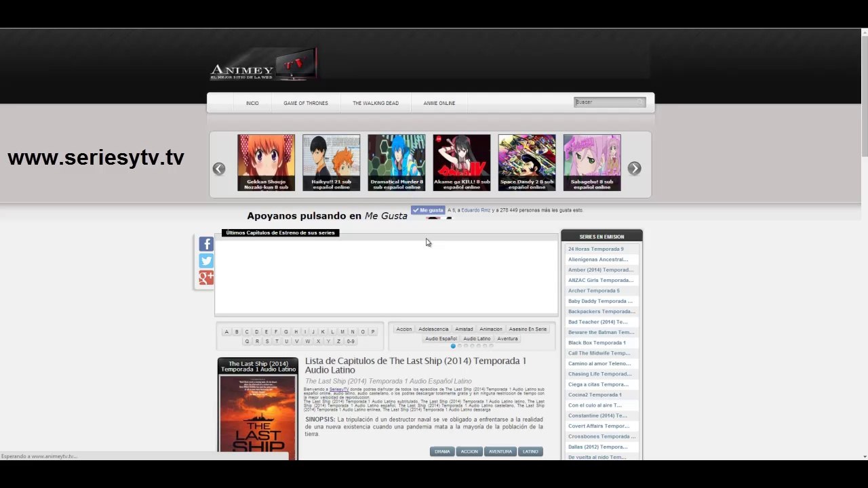Image resolution: width=868 pixels, height=488 pixels.
Task: Open Ciega a citas series link
Action: coord(598,385)
